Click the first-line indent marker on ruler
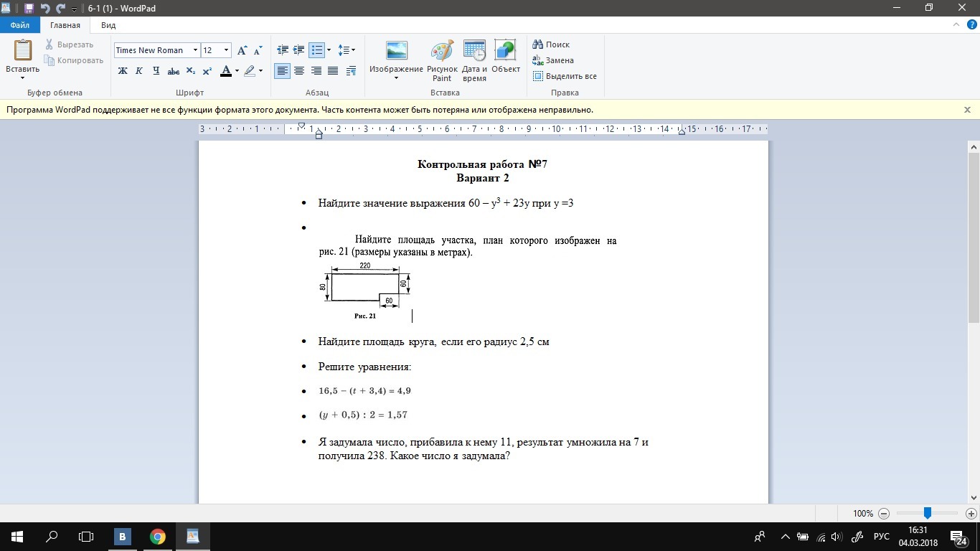Image resolution: width=980 pixels, height=551 pixels. pos(301,126)
